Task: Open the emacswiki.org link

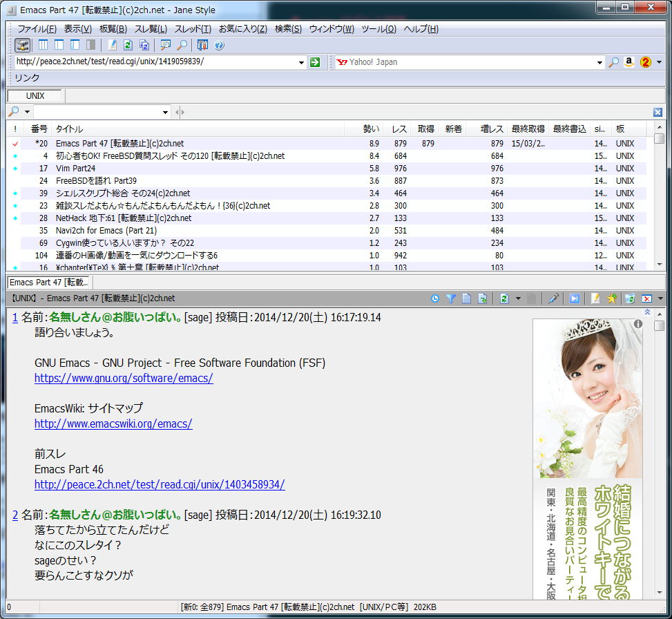Action: coord(113,423)
